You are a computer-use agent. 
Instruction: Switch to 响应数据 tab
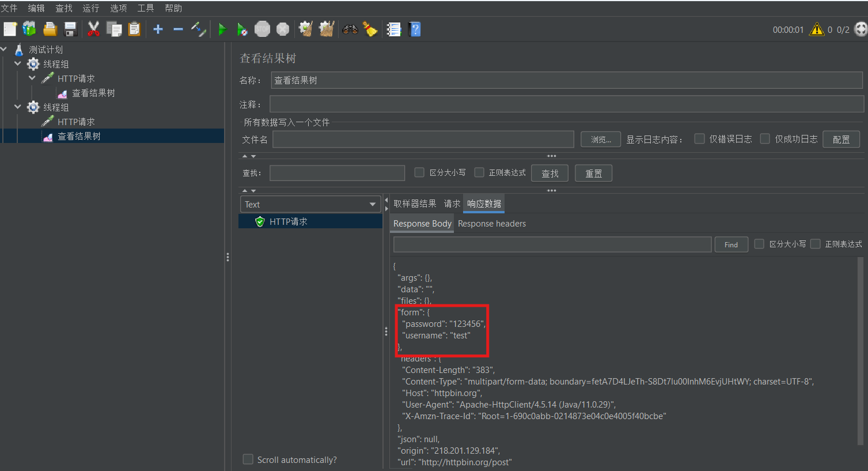(x=484, y=204)
